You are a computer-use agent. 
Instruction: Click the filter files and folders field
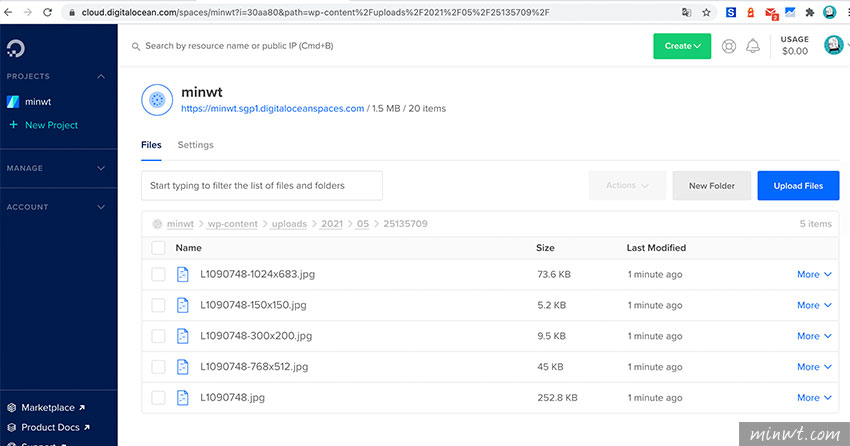262,185
